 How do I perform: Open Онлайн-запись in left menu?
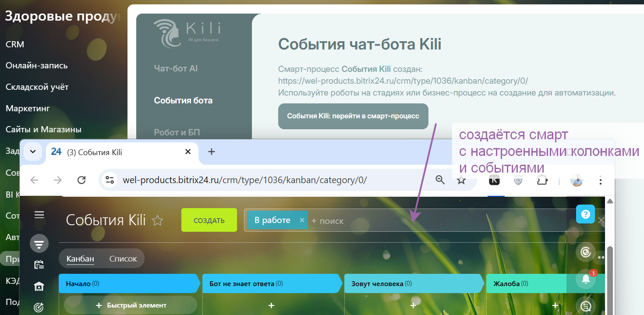[x=36, y=65]
